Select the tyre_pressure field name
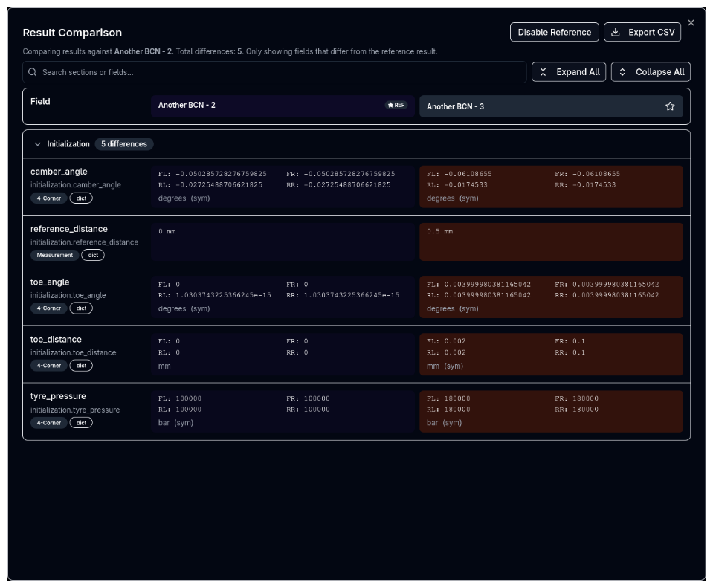 tap(58, 396)
